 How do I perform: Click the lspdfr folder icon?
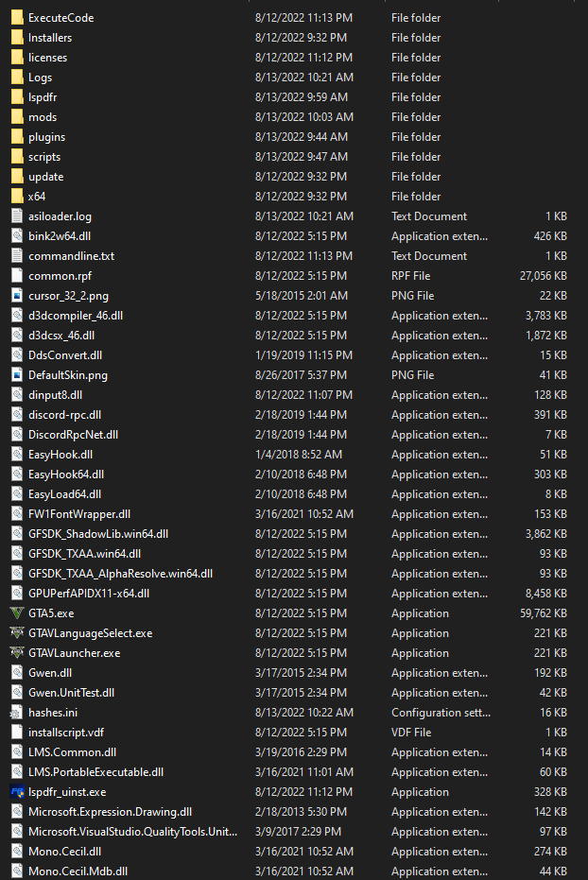(x=17, y=97)
